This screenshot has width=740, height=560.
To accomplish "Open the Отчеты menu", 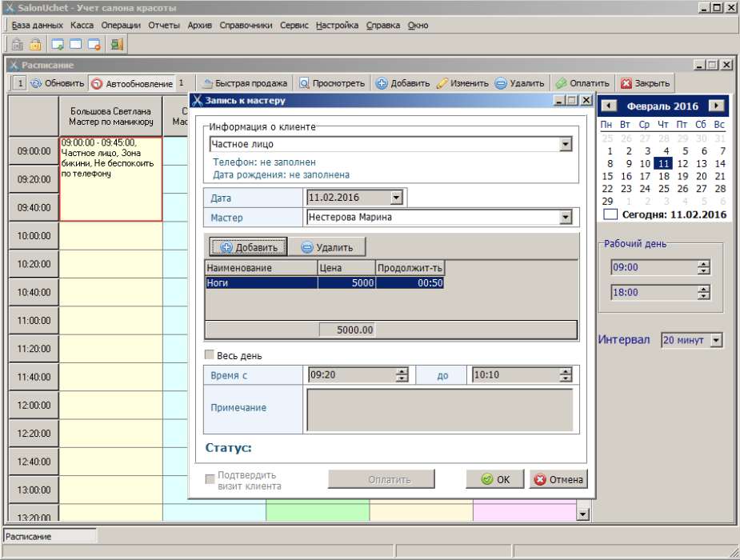I will coord(164,26).
